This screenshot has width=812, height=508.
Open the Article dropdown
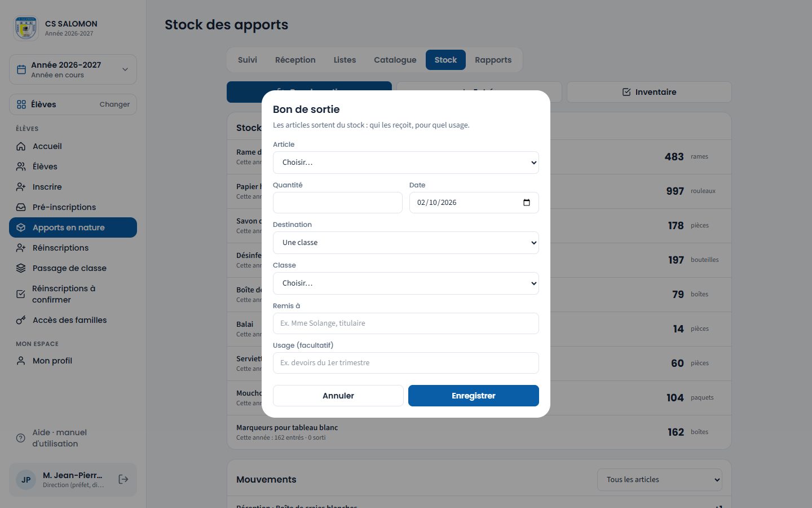[x=406, y=163]
